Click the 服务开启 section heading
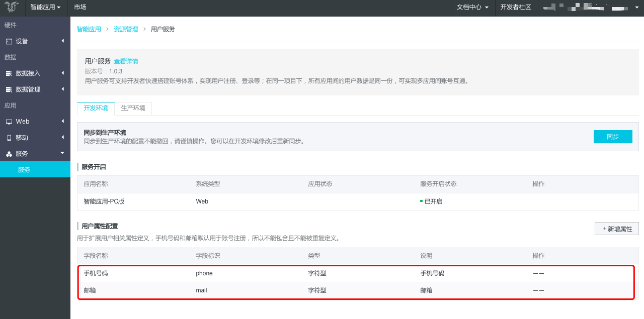 coord(94,167)
